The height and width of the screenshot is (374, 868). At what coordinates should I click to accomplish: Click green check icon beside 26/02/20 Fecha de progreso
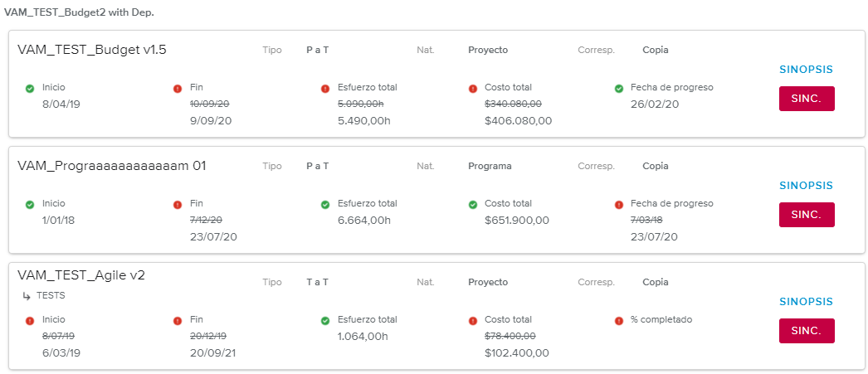[619, 88]
